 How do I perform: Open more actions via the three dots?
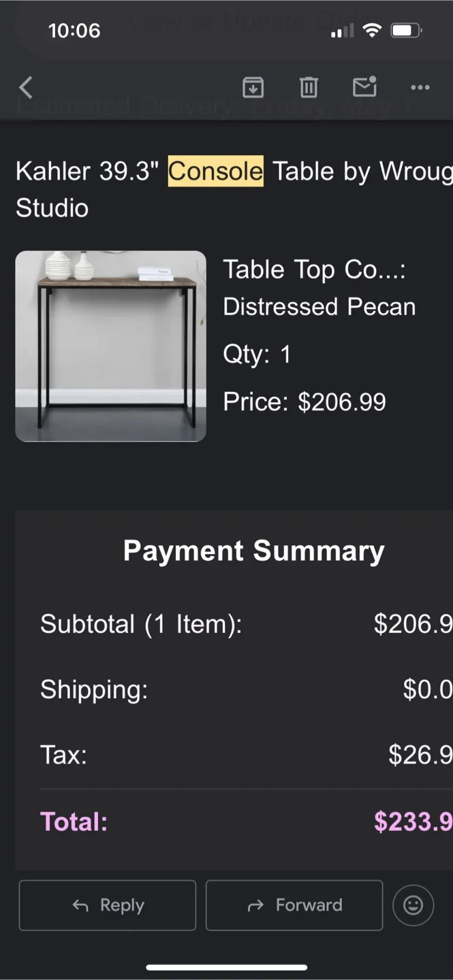(420, 87)
